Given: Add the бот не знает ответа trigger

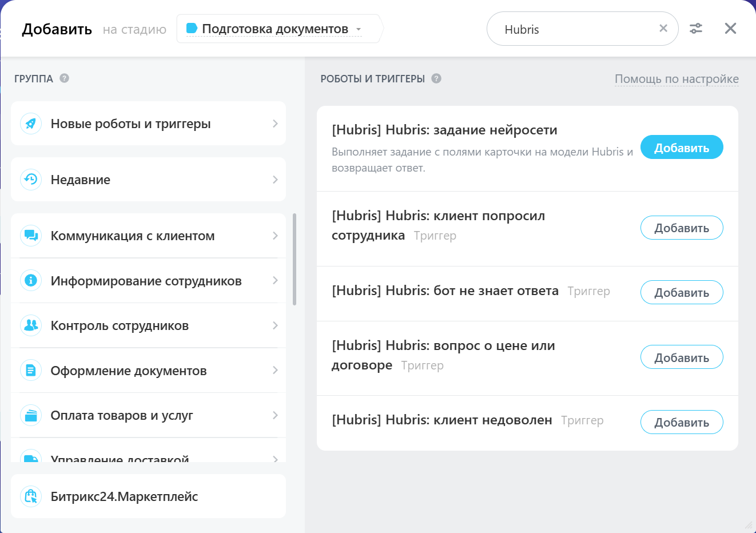Looking at the screenshot, I should pos(682,292).
